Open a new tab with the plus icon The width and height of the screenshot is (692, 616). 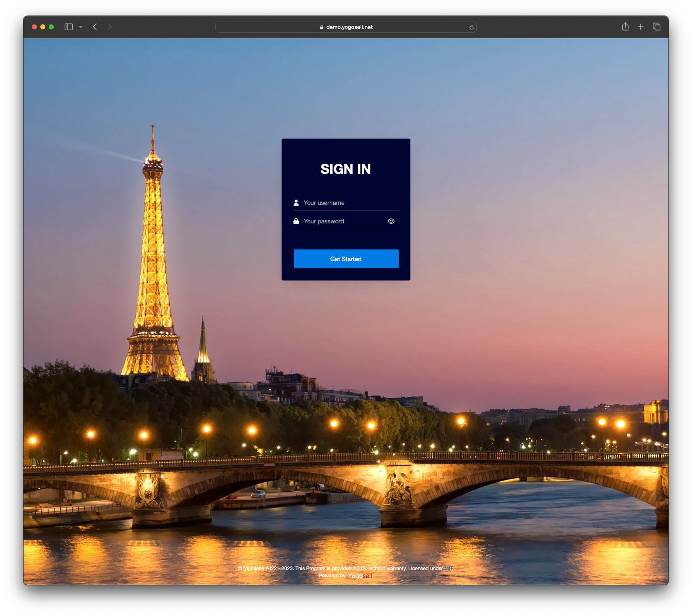[641, 27]
